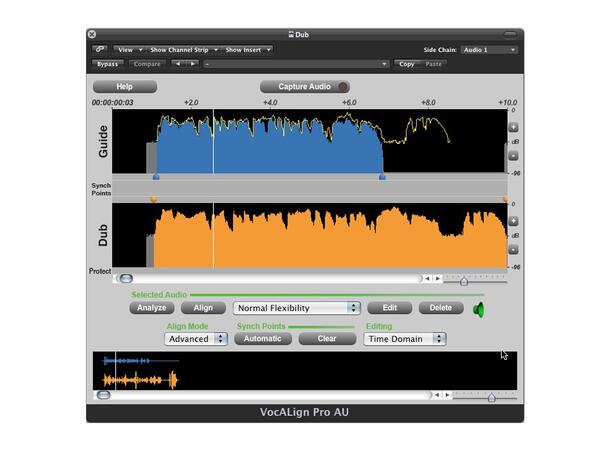Click the Capture Audio record button

(305, 86)
